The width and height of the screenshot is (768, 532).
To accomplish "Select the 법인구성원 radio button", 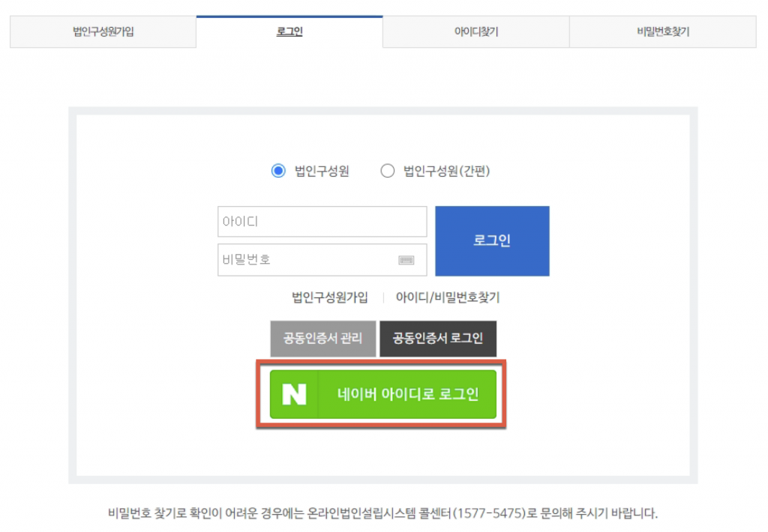I will pos(278,171).
